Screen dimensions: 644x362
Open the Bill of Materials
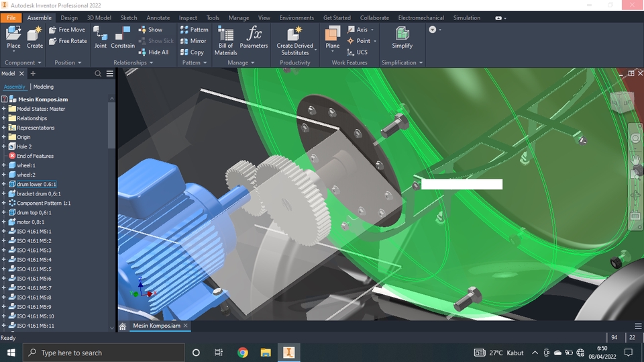tap(225, 40)
